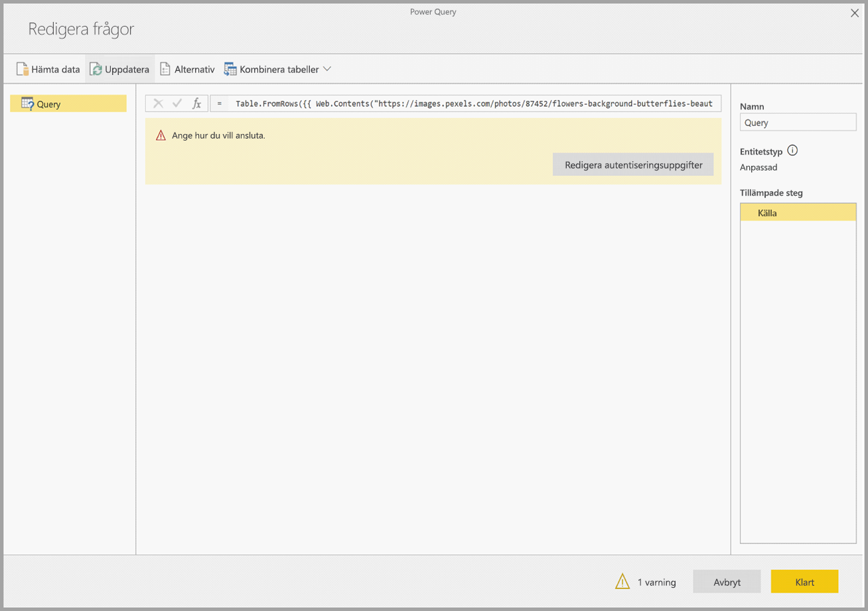Cancel formula edit with the X icon
Screen dimensions: 868x611
click(158, 103)
